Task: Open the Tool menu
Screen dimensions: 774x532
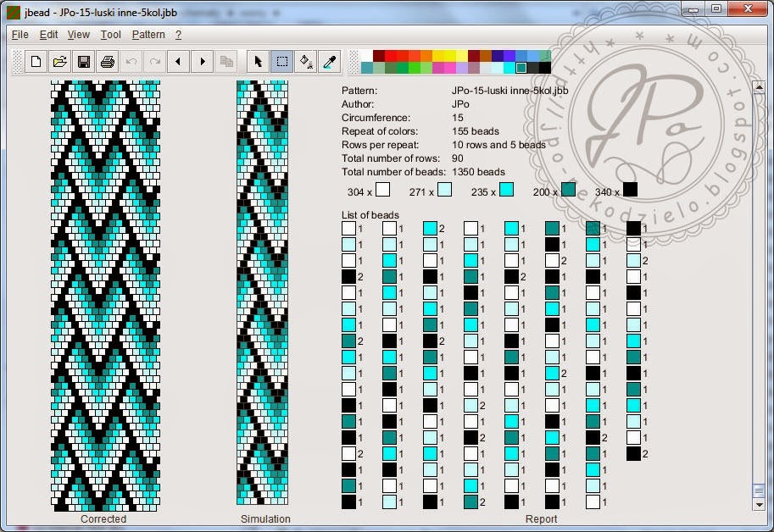Action: [x=111, y=35]
